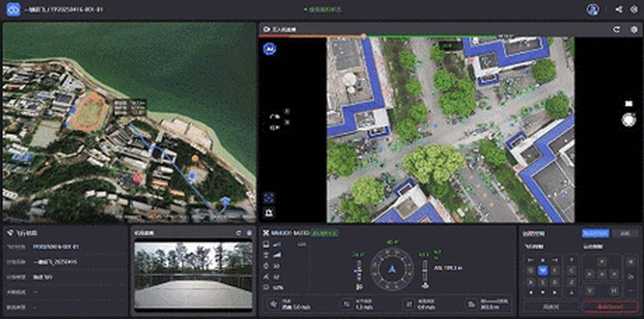Switch photo/video mode above the shutter
This screenshot has height=319, width=644.
point(628,103)
